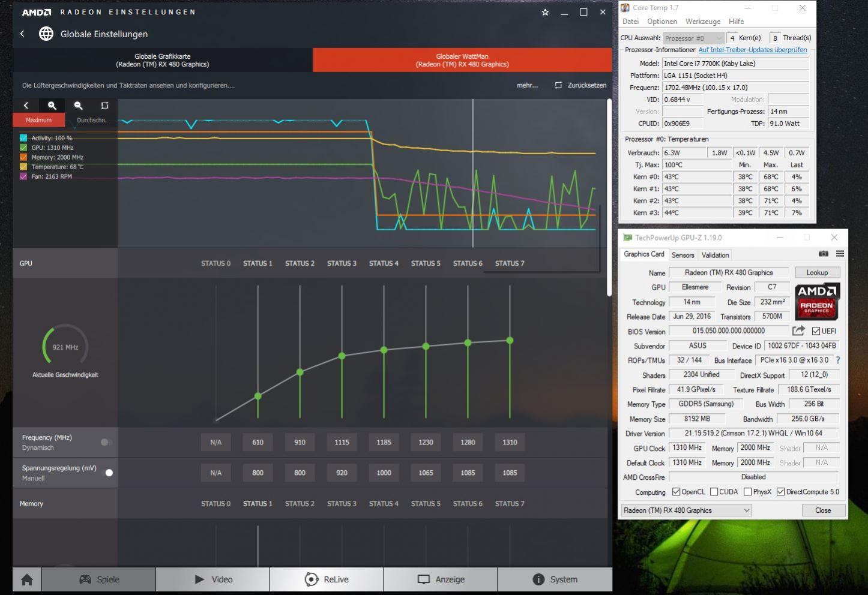Click GPU-Z screenshot camera icon

coord(824,254)
